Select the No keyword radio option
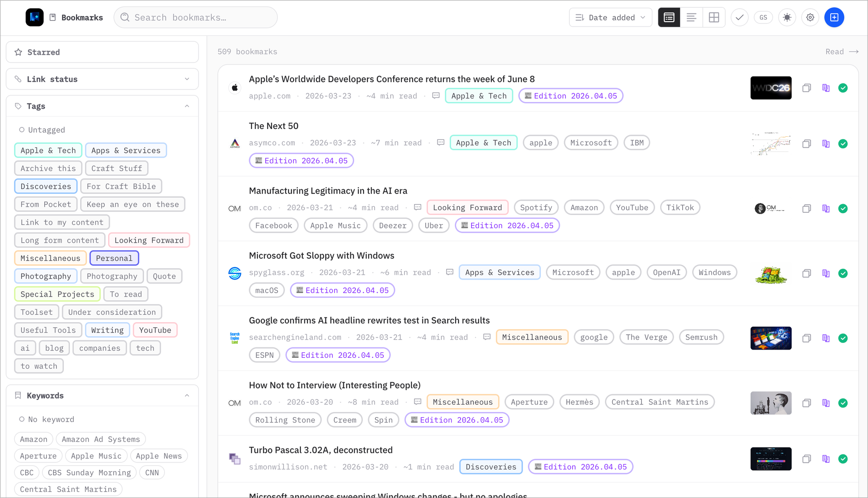 point(22,419)
